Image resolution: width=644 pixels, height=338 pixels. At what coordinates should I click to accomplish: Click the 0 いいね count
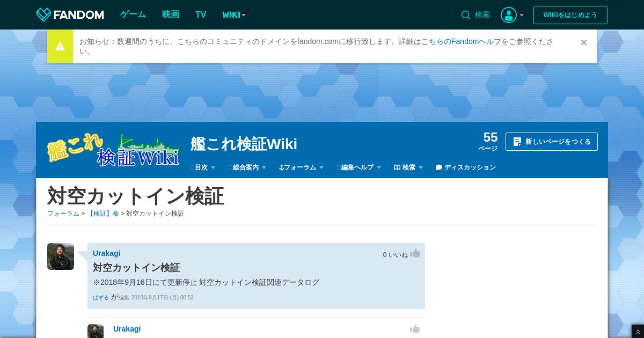click(x=395, y=255)
